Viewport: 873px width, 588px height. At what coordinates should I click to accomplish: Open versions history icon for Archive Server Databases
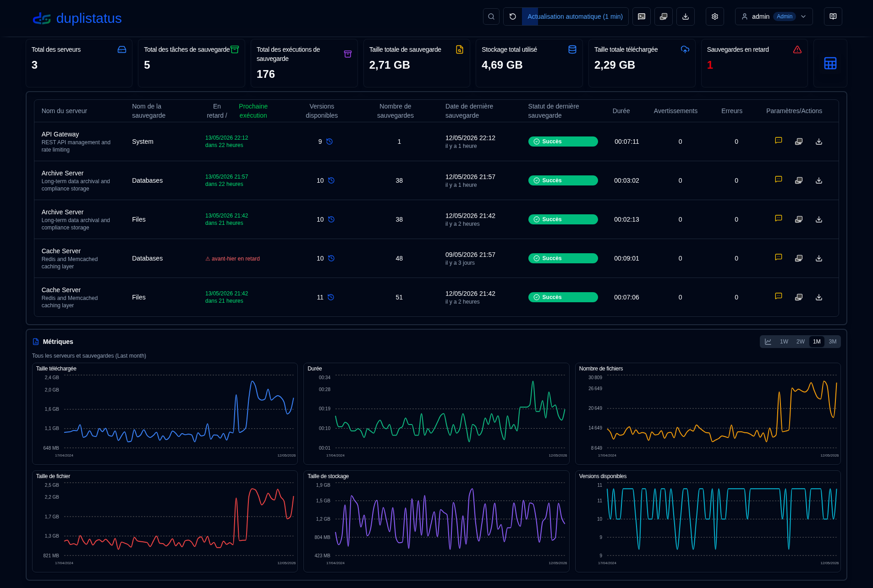click(331, 180)
